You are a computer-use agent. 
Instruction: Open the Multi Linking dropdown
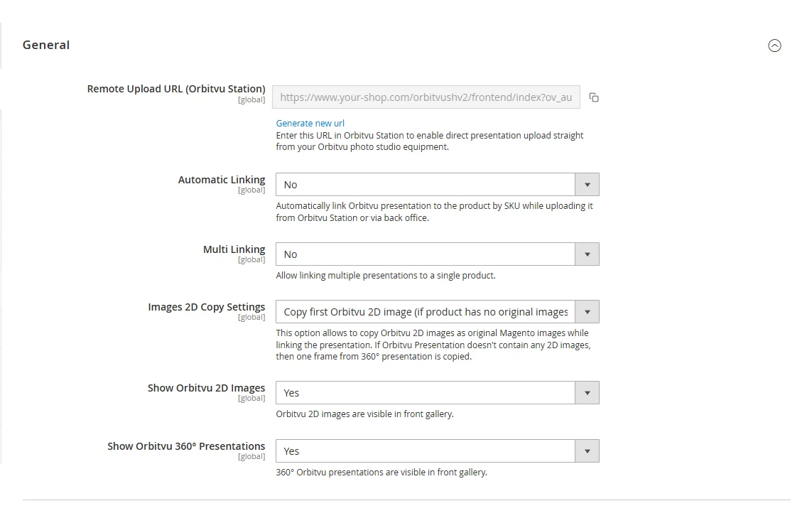pos(437,254)
